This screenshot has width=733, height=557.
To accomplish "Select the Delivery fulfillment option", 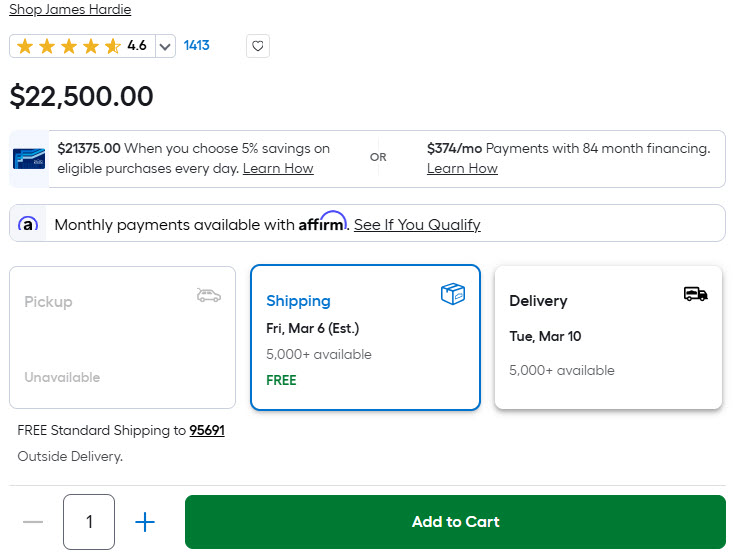I will click(608, 337).
